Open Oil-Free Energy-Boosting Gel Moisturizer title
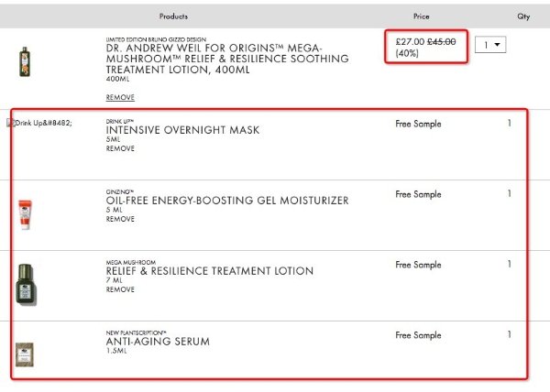 227,201
